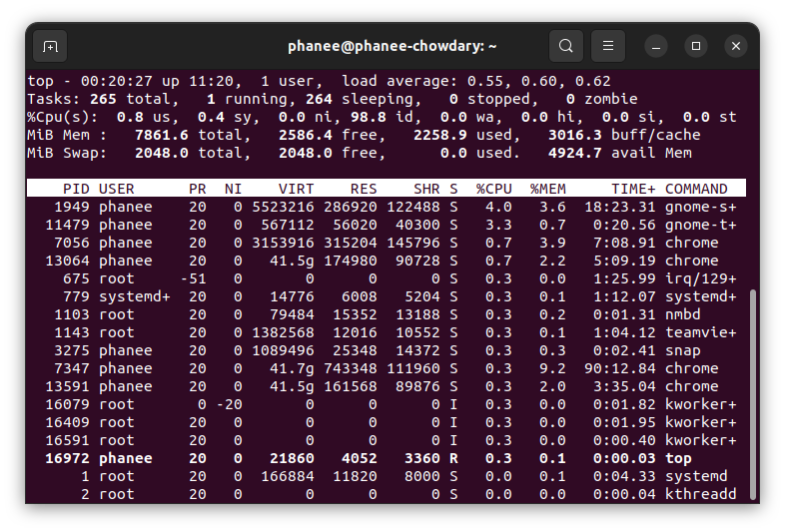
Task: Click the 7861.6 total memory value
Action: (x=162, y=135)
